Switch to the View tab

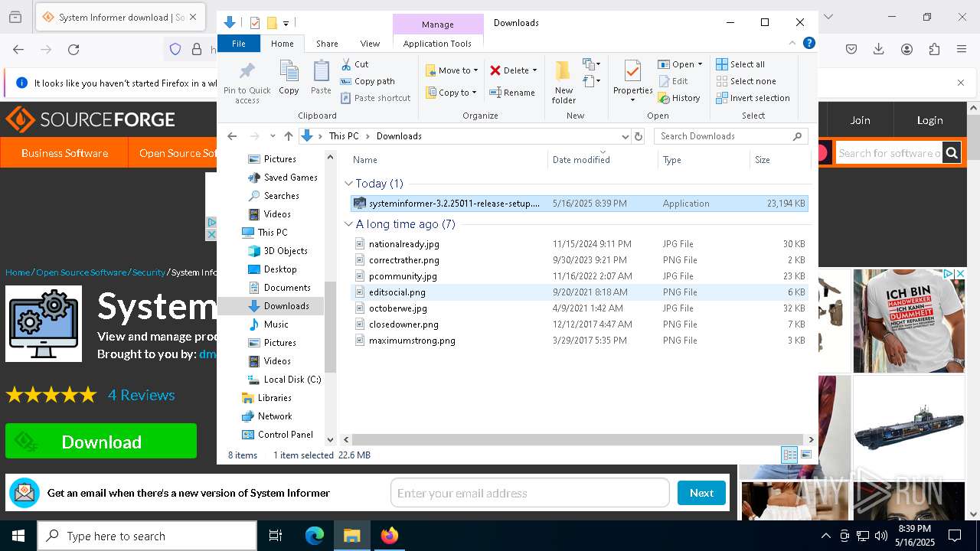click(x=370, y=44)
